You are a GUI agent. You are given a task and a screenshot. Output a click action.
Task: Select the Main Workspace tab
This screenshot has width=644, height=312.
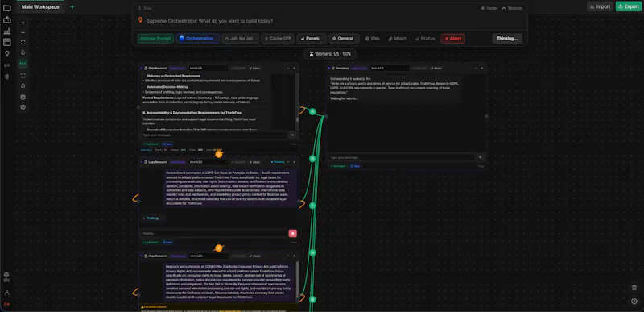[x=40, y=7]
